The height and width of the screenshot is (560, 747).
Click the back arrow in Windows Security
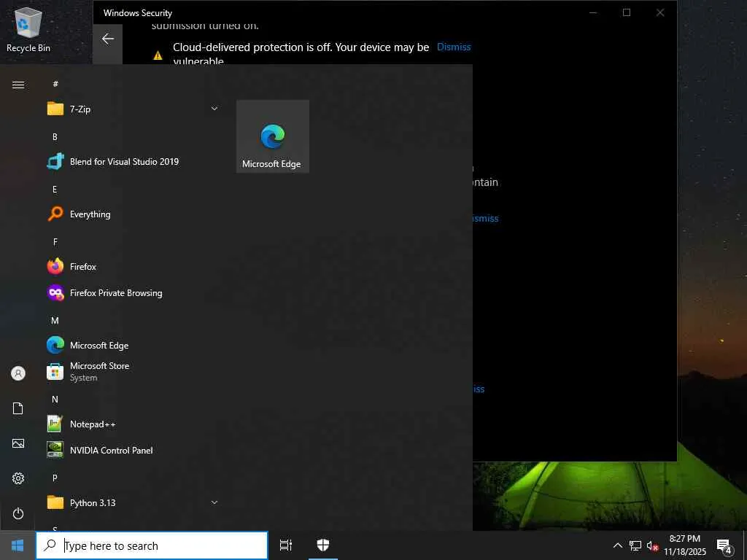(x=108, y=39)
